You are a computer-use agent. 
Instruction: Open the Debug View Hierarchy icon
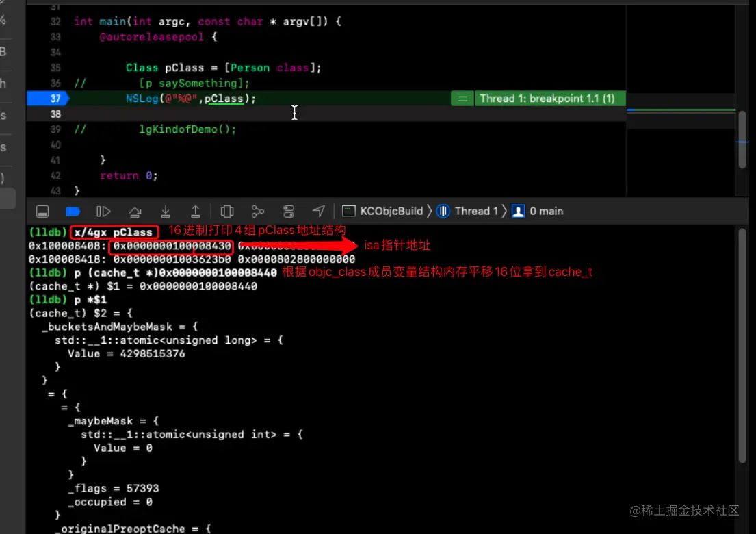[x=227, y=212]
